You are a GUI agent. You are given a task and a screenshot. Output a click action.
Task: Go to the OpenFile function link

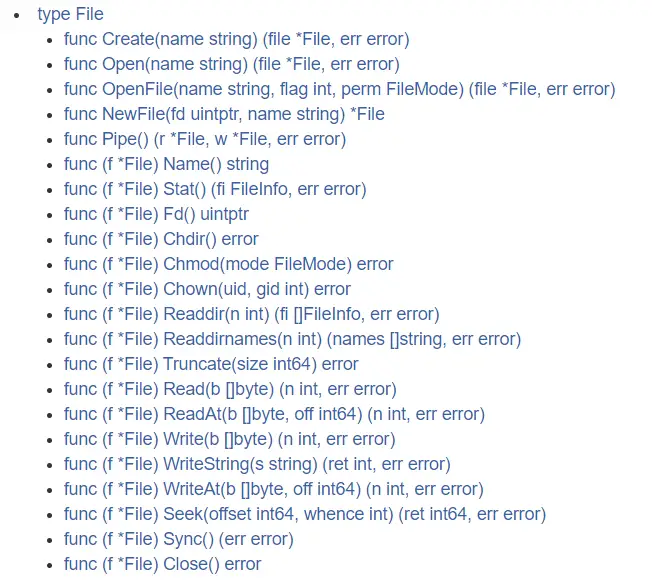[x=339, y=89]
